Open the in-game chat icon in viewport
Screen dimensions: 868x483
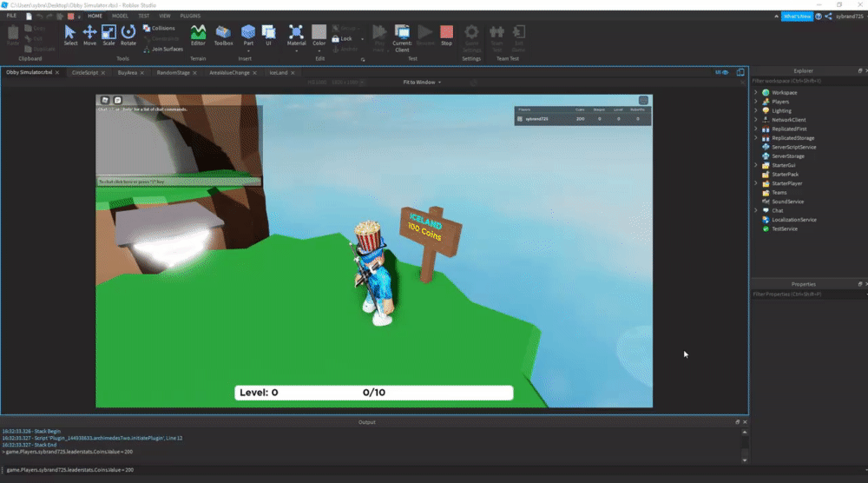coord(117,100)
